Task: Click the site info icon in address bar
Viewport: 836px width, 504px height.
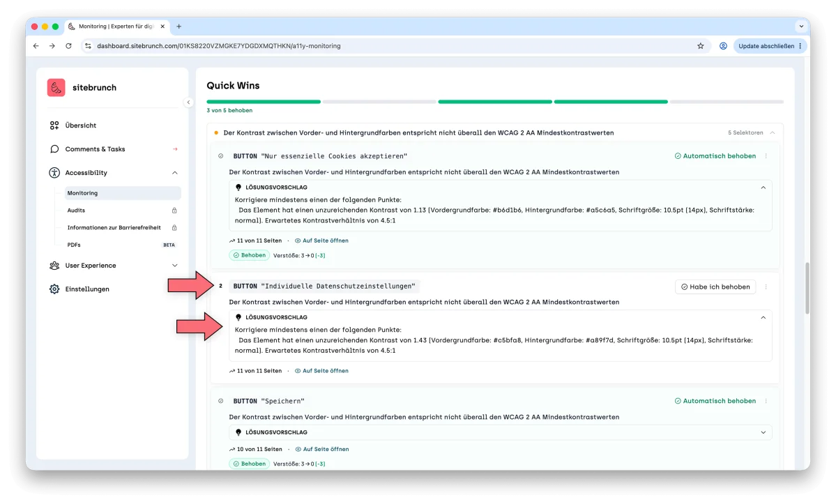Action: pos(88,46)
